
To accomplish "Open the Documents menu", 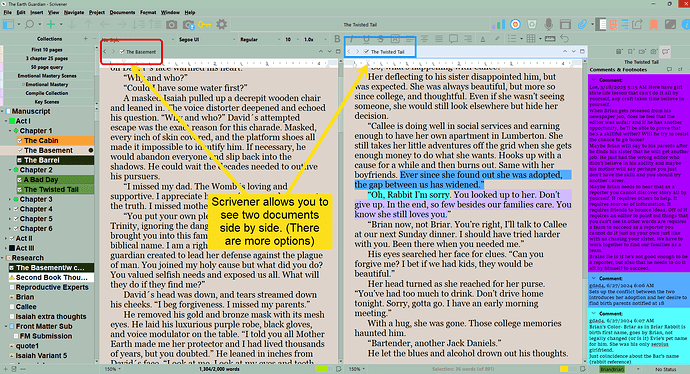I will (122, 12).
